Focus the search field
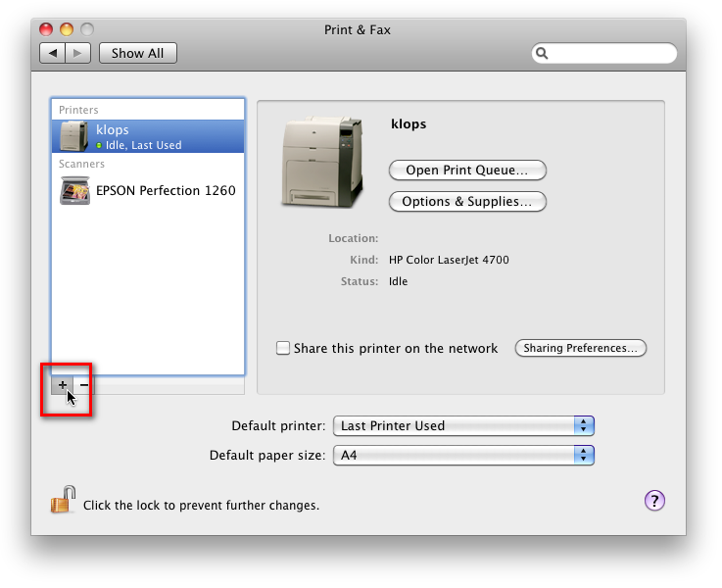 (x=604, y=54)
